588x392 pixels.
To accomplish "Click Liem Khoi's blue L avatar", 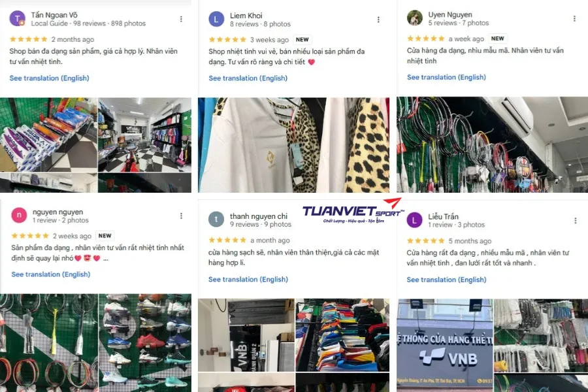I will coord(216,19).
